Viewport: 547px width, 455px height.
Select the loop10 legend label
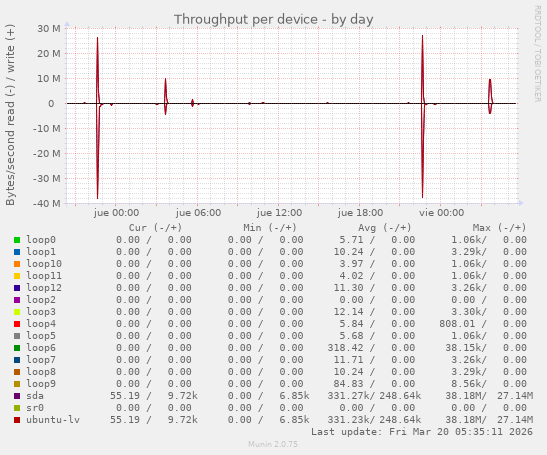[x=44, y=263]
